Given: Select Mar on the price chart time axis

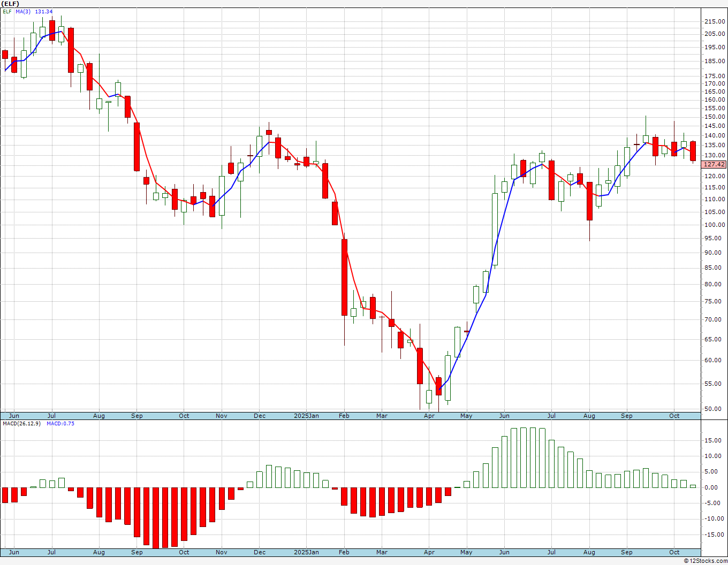Looking at the screenshot, I should coord(382,416).
